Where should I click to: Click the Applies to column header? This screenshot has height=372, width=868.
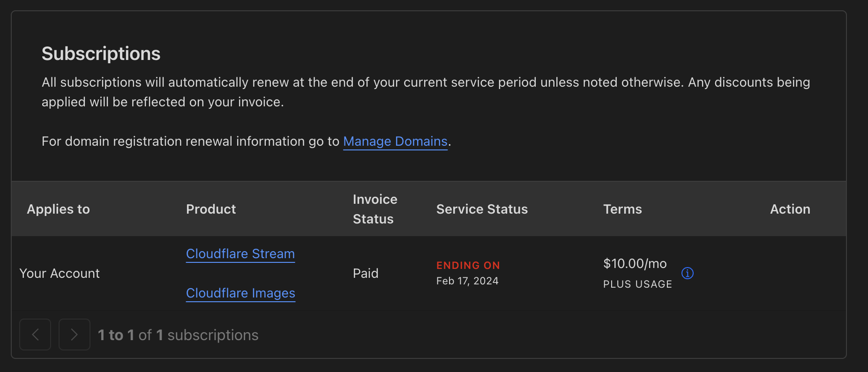[58, 209]
